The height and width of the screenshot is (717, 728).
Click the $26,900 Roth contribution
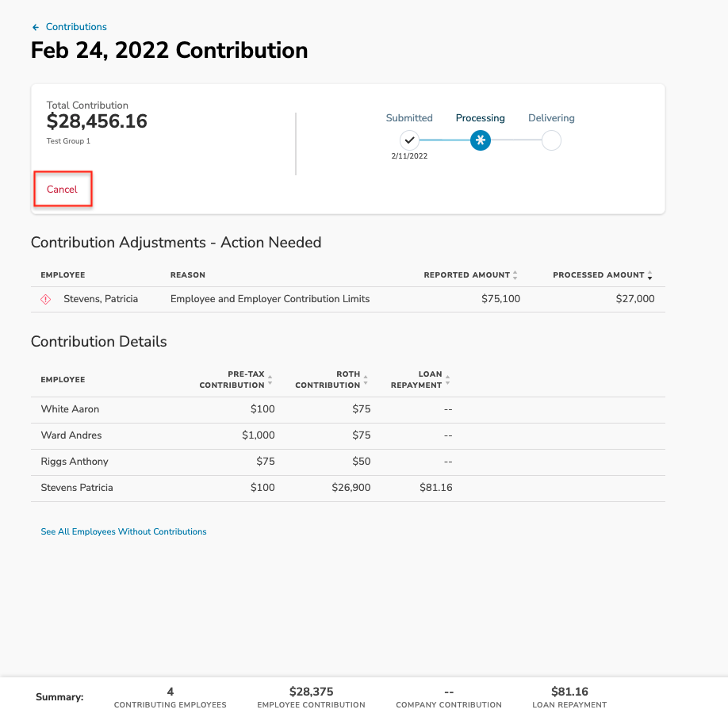(351, 488)
